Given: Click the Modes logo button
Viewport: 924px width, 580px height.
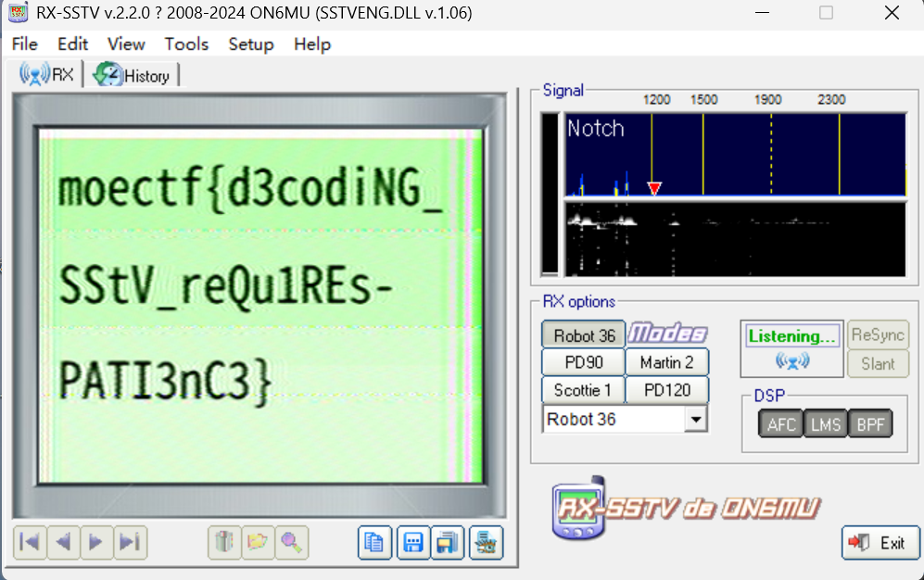Looking at the screenshot, I should click(x=667, y=334).
